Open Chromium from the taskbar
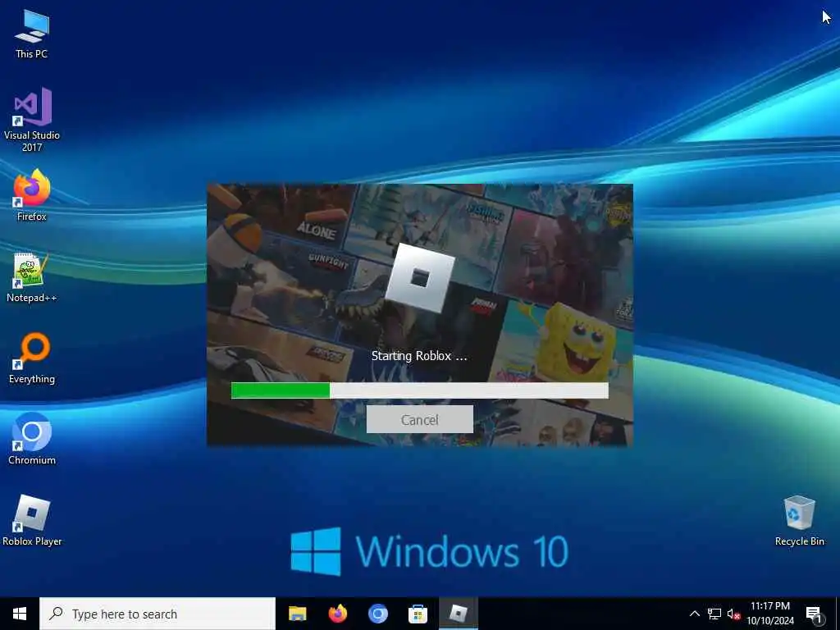Screen dimensions: 840x630 pos(377,614)
